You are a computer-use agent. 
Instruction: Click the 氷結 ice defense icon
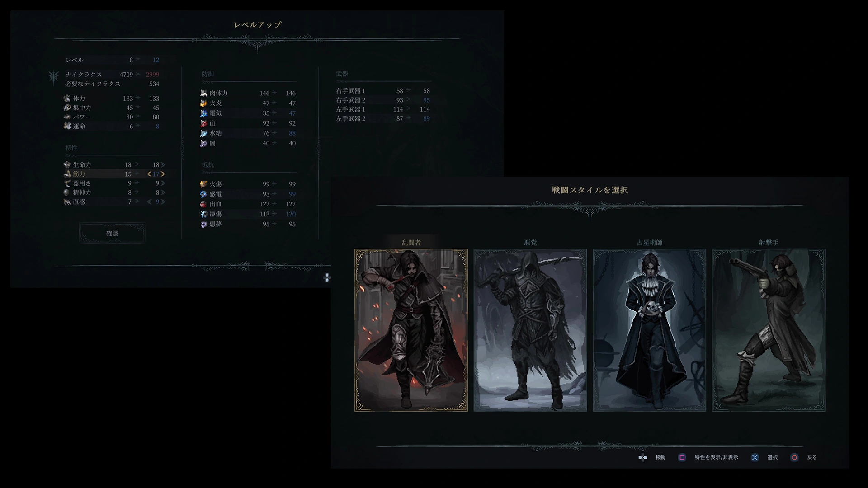coord(203,133)
